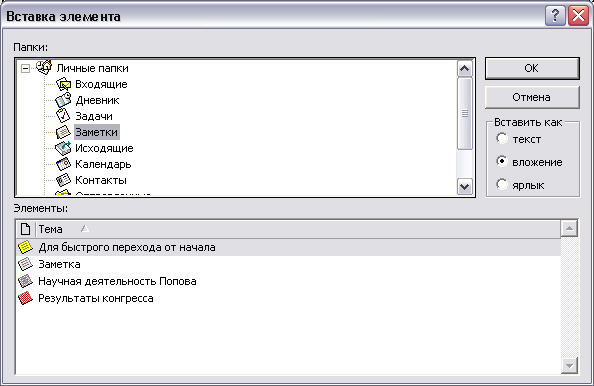
Task: Select the ярлык radio button
Action: 502,184
